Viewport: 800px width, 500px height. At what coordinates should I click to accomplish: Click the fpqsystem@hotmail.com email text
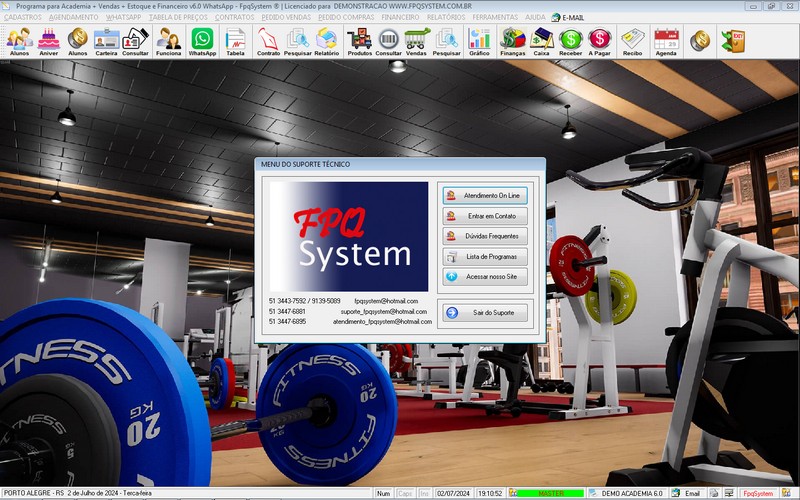386,301
